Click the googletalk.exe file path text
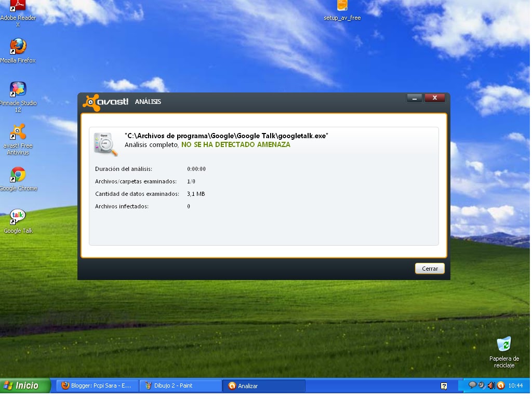532x399 pixels. point(227,136)
